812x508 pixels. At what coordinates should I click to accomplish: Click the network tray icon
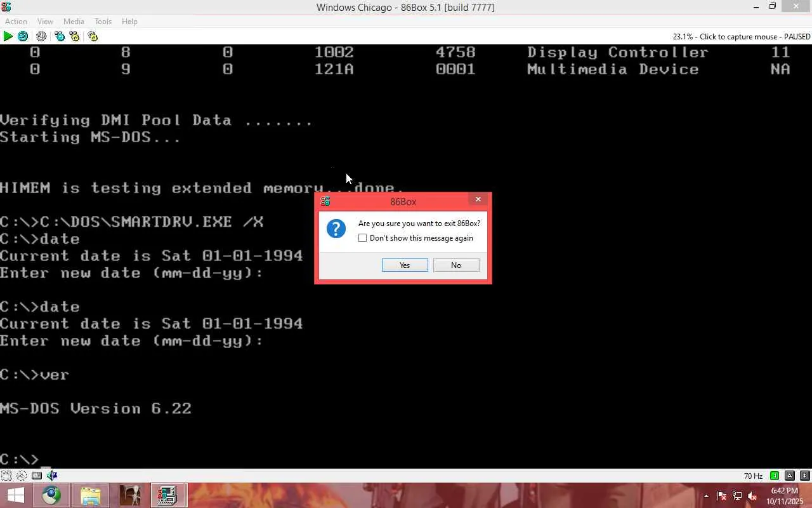pyautogui.click(x=737, y=496)
